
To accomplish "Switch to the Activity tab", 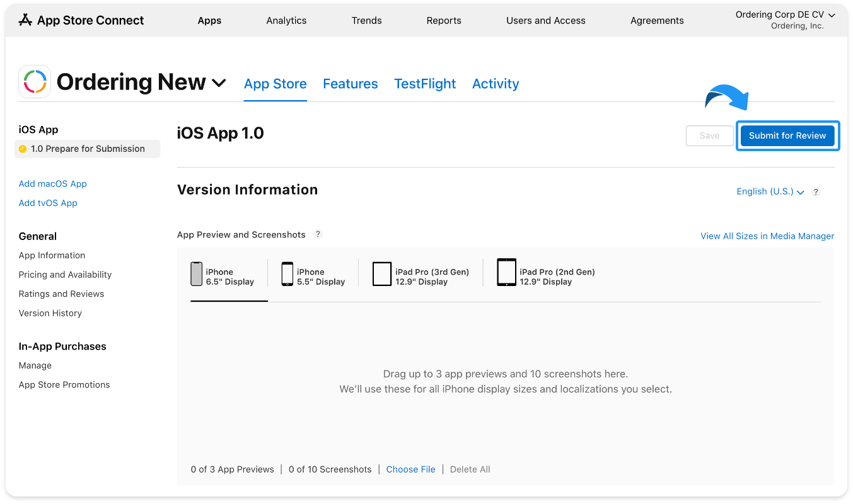I will coord(496,84).
